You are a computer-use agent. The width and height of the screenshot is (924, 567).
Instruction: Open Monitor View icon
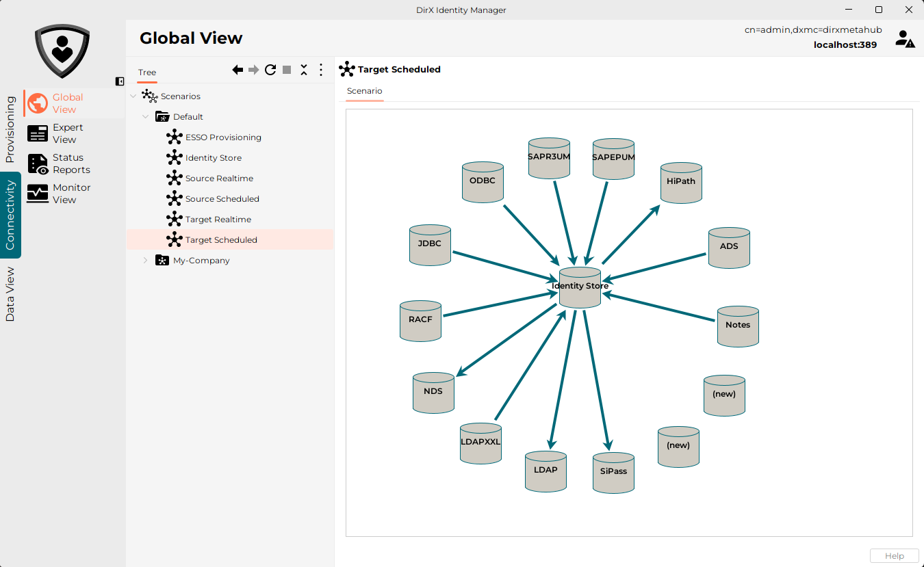[38, 194]
